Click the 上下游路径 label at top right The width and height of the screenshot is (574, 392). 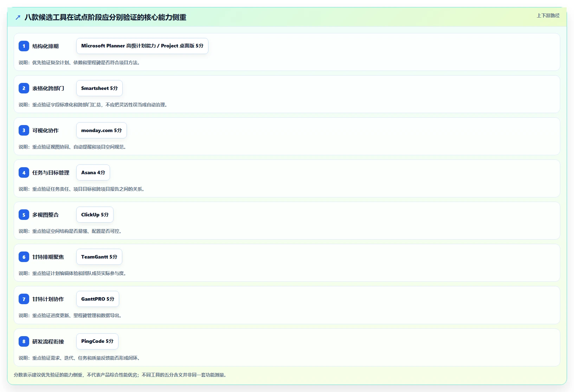pos(548,15)
